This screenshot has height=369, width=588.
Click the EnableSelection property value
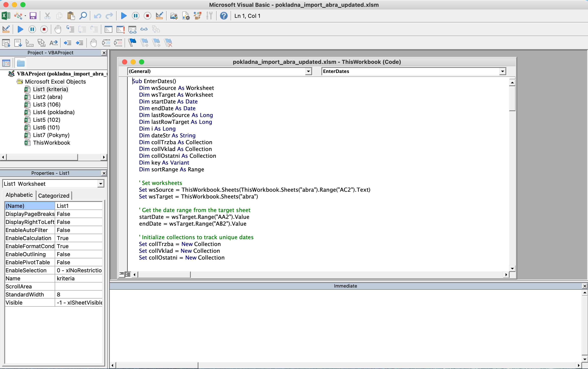tap(79, 270)
